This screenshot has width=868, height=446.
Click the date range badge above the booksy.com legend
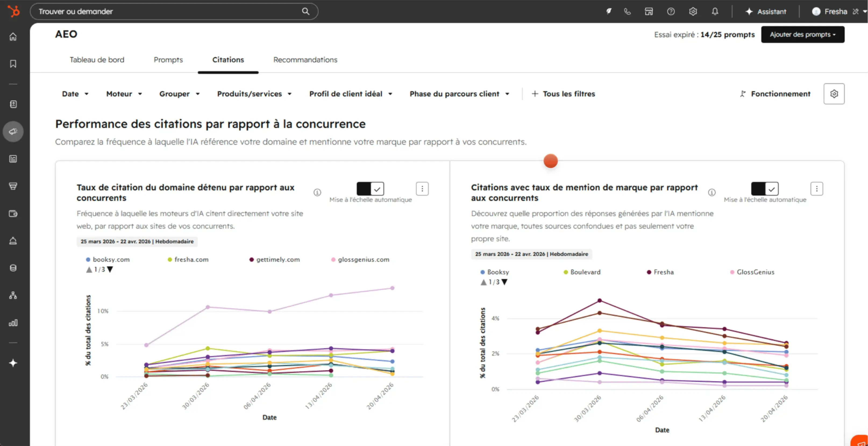(x=137, y=241)
